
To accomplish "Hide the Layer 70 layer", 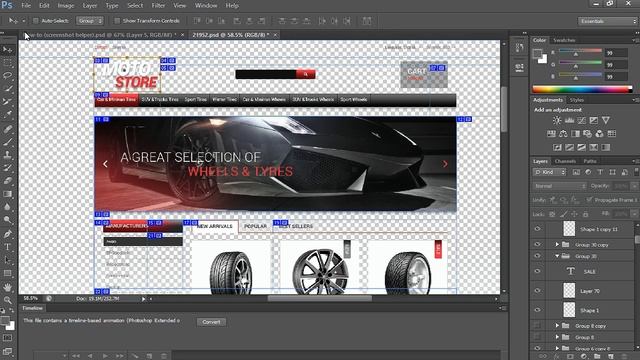I will [538, 291].
